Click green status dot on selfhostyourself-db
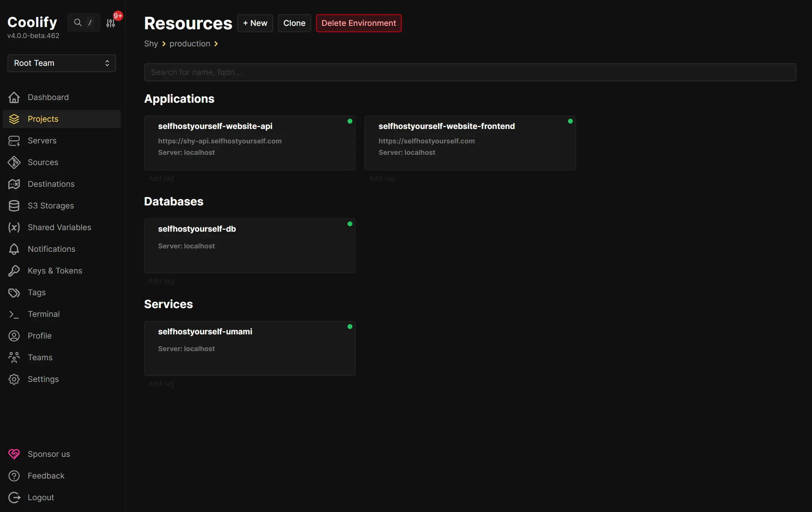The width and height of the screenshot is (812, 512). [x=350, y=224]
